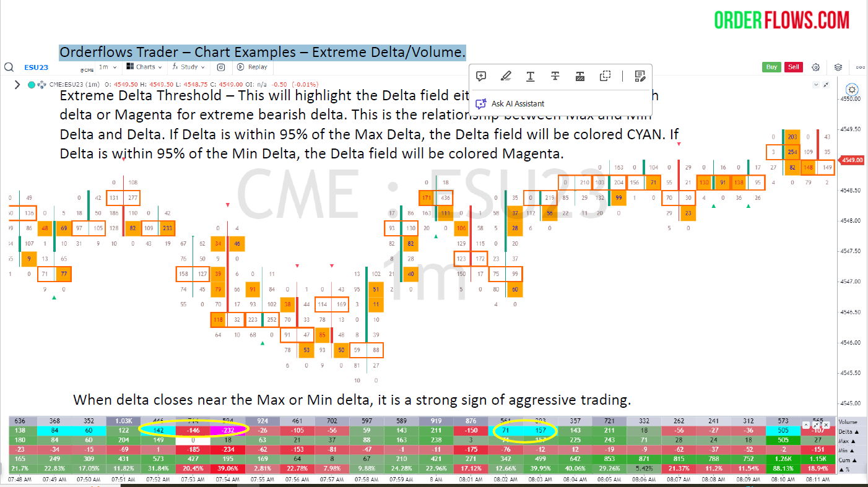This screenshot has width=868, height=487.
Task: Apply underline to the selected text
Action: pos(531,76)
